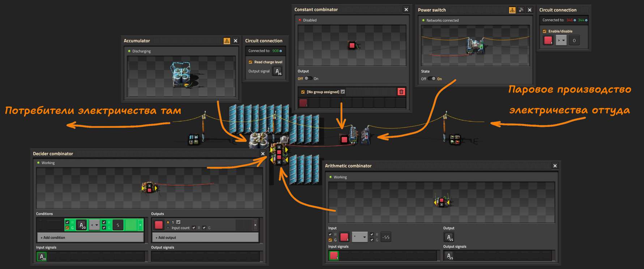Select the A signal slot in decider condition

point(82,225)
